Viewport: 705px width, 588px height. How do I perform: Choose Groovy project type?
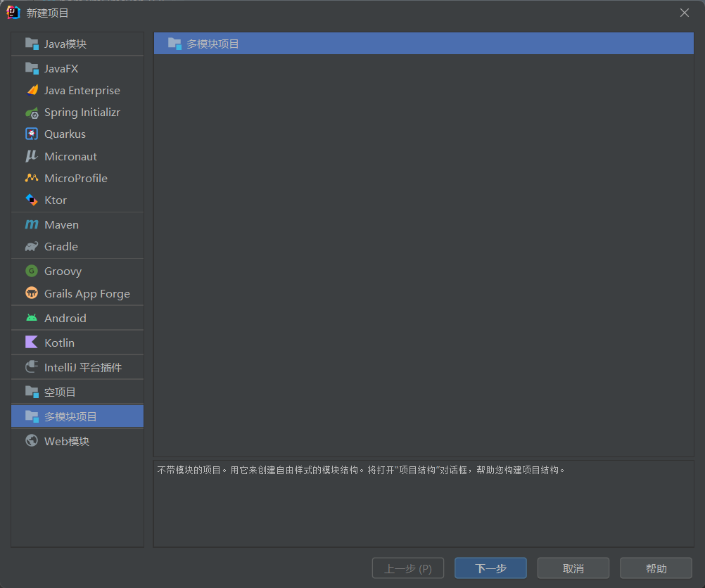pos(77,271)
